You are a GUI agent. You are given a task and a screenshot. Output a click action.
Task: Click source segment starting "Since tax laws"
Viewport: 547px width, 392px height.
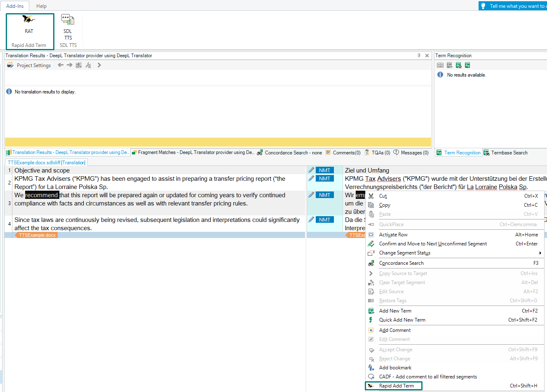157,224
